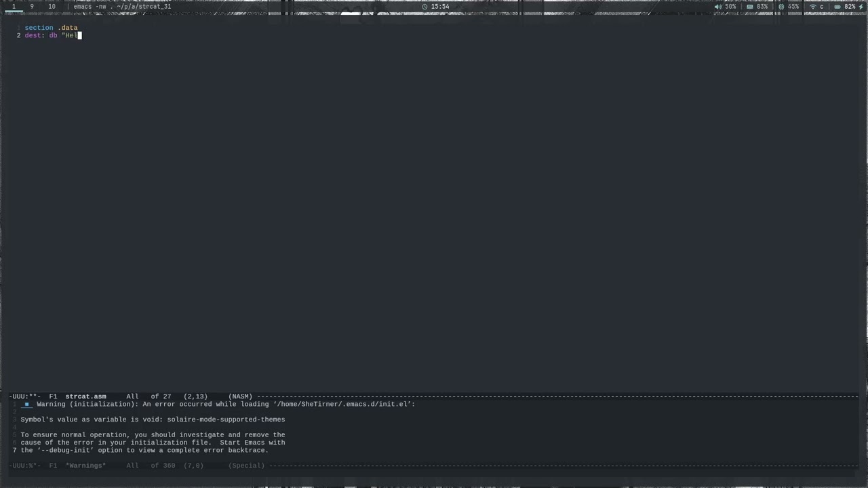The image size is (868, 488).
Task: Click line number 2 in the gutter
Action: coord(19,35)
